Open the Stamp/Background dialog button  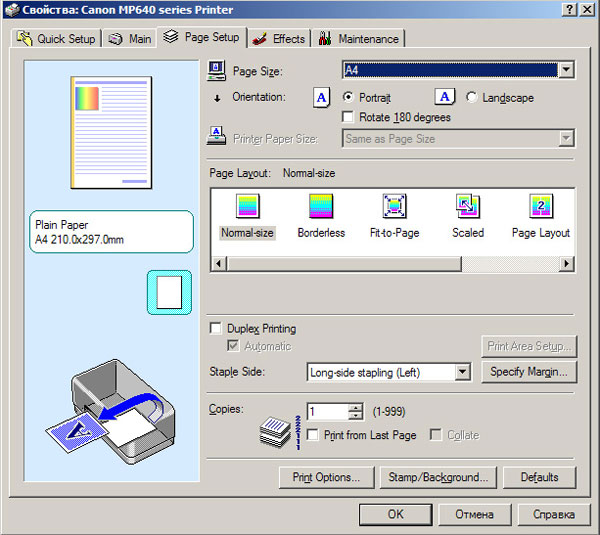[439, 477]
